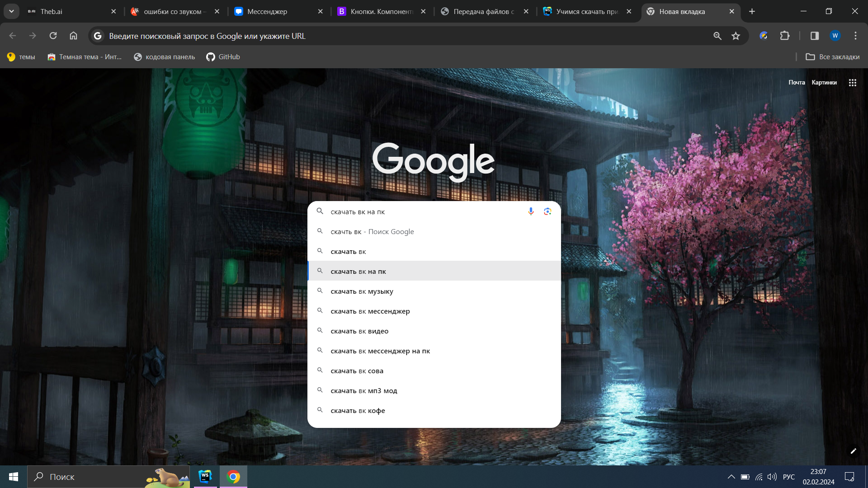The width and height of the screenshot is (868, 488).
Task: Open the profile avatar W menu
Action: tap(835, 36)
